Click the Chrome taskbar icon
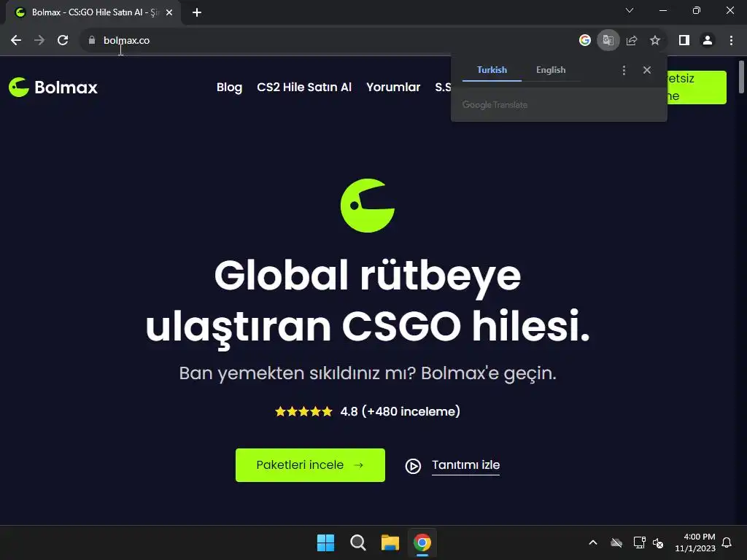Image resolution: width=747 pixels, height=560 pixels. pos(422,542)
